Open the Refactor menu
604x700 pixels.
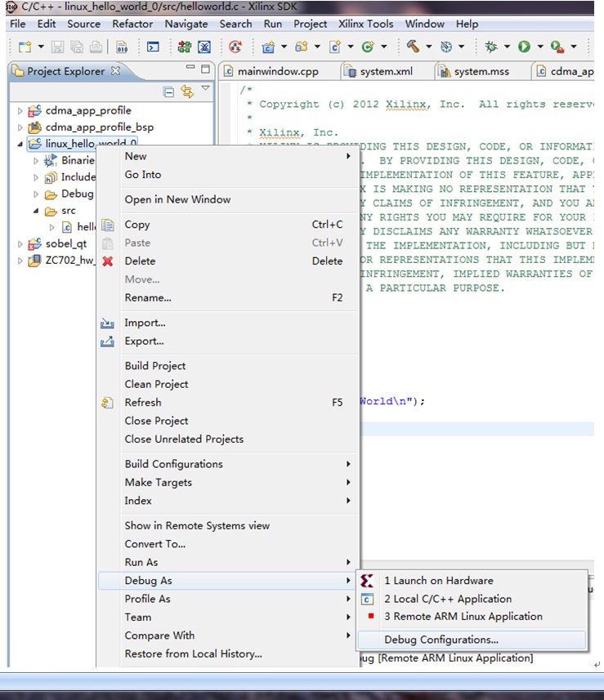tap(132, 24)
